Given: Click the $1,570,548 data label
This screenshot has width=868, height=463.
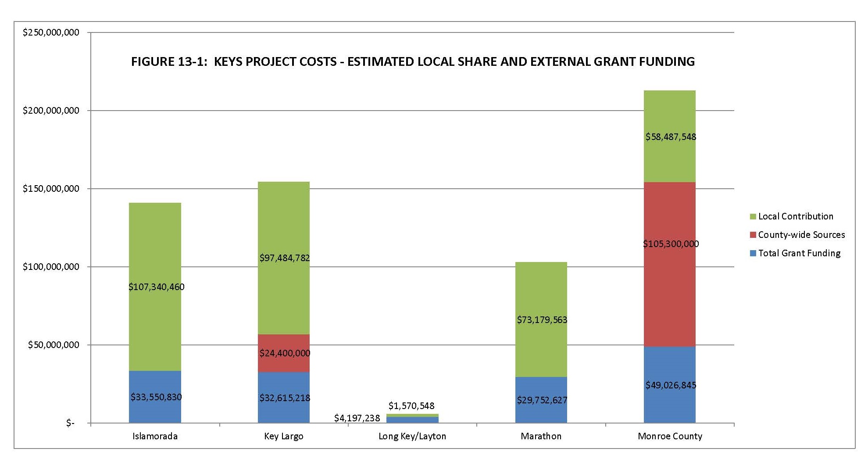Looking at the screenshot, I should (411, 406).
